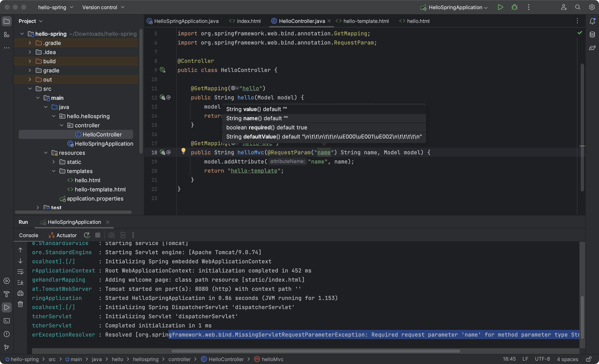
Task: Start debugging with the bug icon
Action: point(514,7)
